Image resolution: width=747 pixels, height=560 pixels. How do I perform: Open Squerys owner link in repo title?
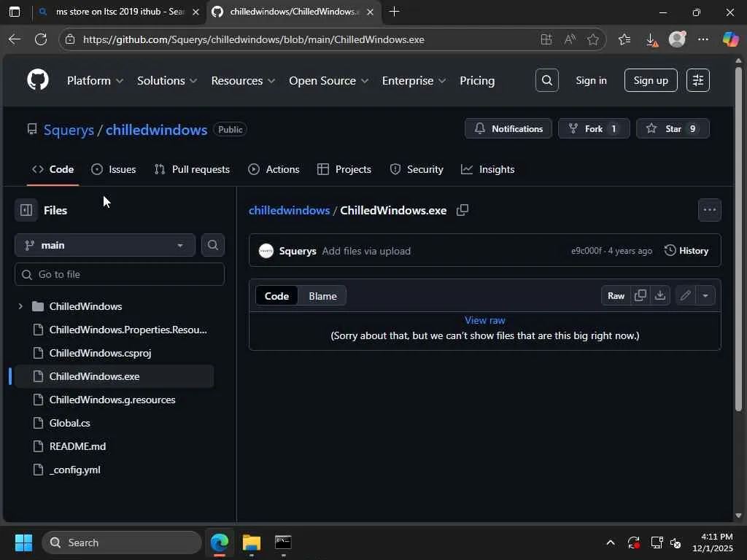point(69,130)
